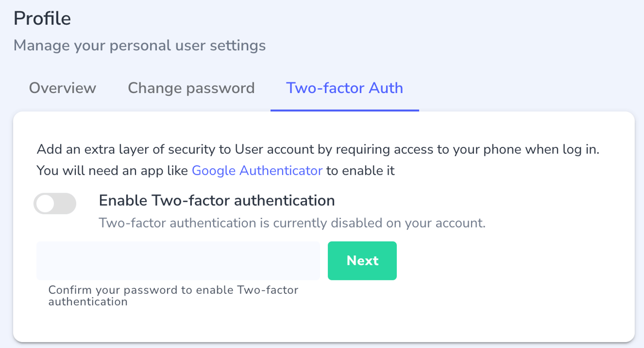Click the confirm password helper text

[x=173, y=295]
